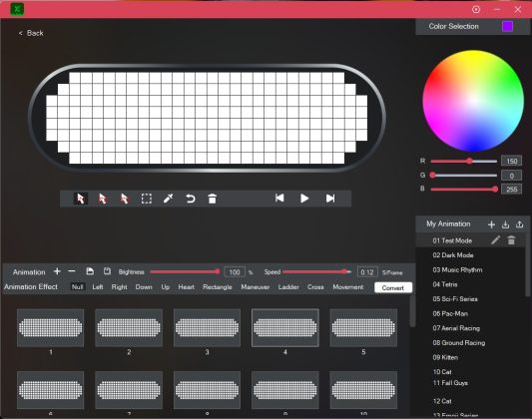This screenshot has height=419, width=532.
Task: Paste the copied frame
Action: pos(107,271)
